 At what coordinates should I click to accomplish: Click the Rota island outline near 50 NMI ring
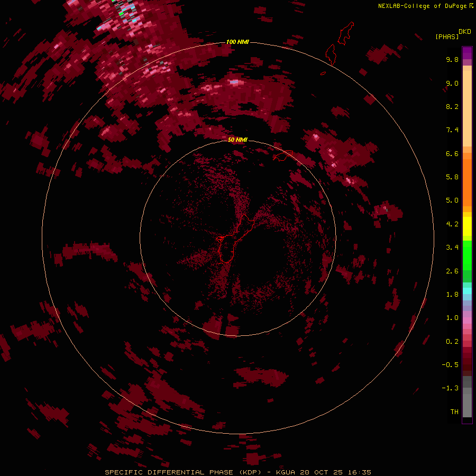(x=283, y=155)
